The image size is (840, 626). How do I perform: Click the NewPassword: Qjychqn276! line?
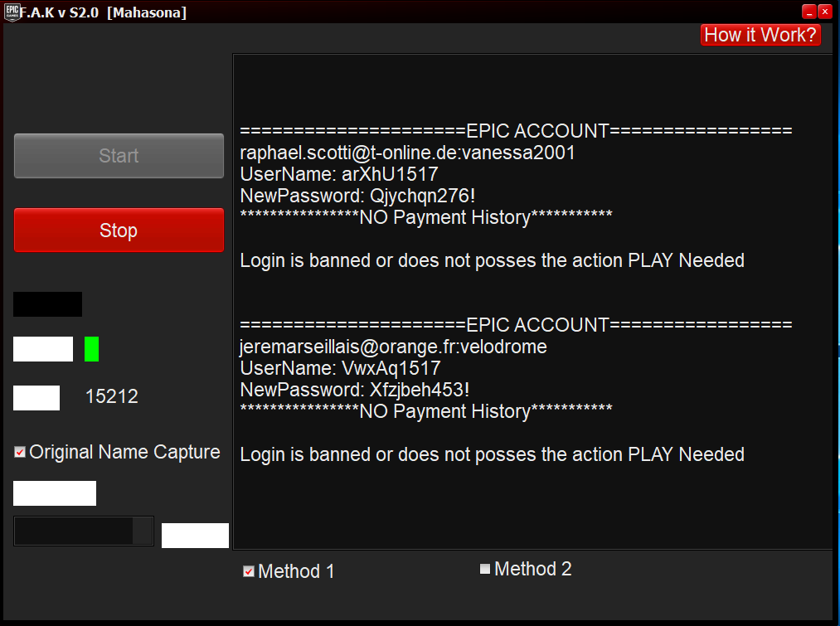tap(357, 196)
